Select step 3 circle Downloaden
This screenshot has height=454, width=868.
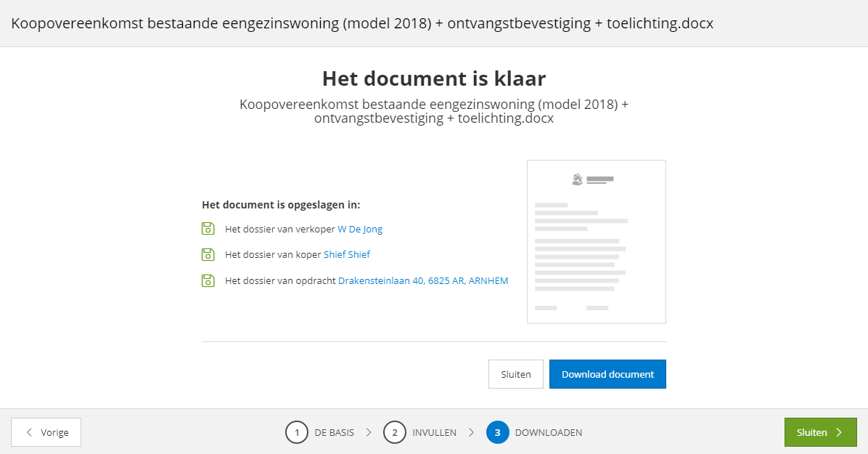coord(498,432)
